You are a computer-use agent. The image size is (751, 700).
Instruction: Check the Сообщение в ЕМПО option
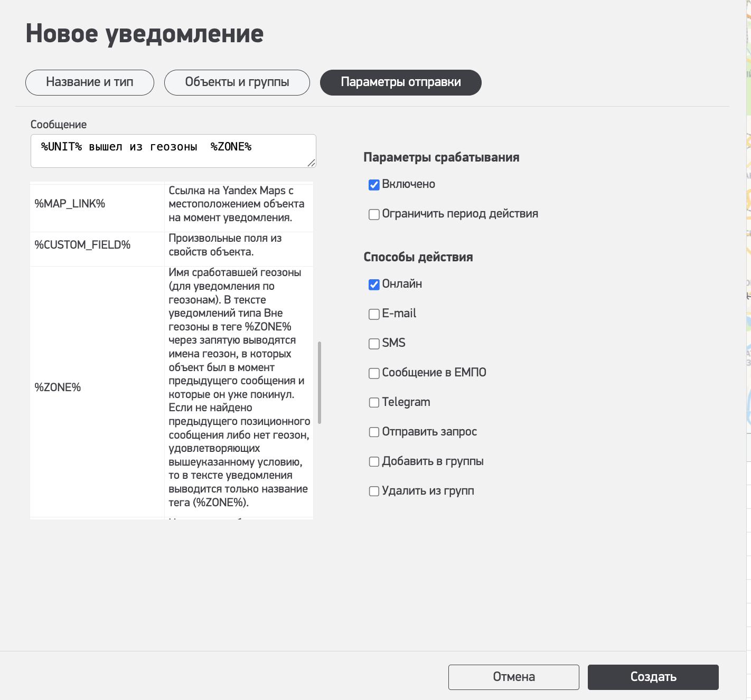click(374, 373)
